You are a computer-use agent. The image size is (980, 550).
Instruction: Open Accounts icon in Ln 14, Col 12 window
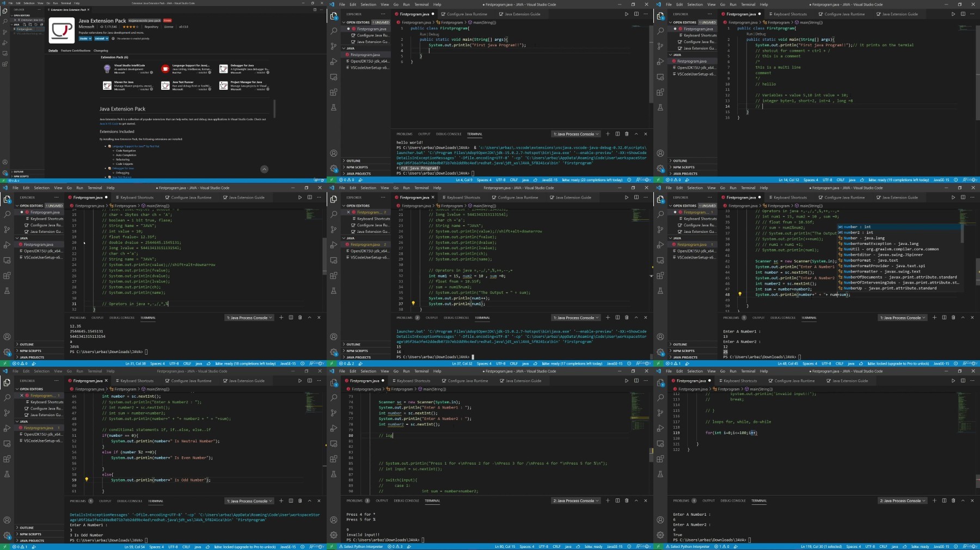(x=660, y=153)
